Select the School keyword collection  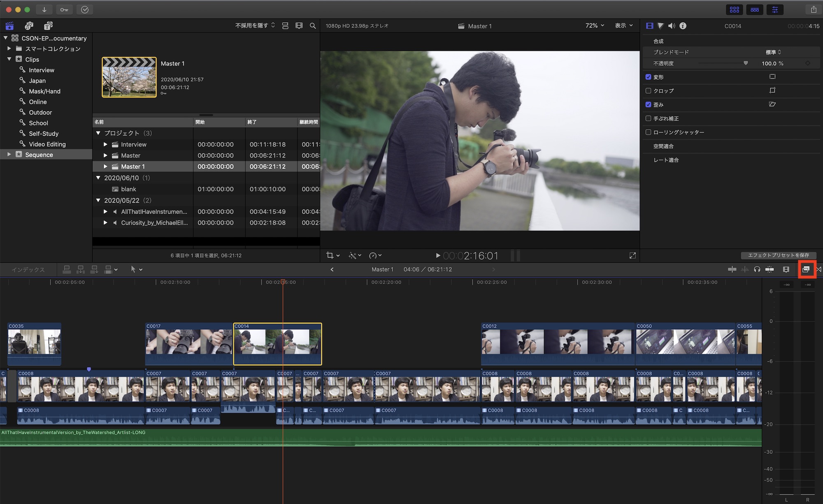[38, 123]
